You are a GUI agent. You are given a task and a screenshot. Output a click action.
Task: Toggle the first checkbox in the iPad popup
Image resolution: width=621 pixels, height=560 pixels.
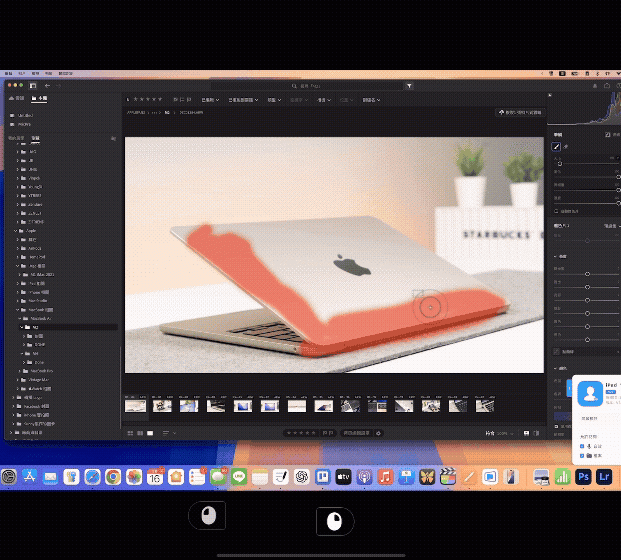[583, 446]
